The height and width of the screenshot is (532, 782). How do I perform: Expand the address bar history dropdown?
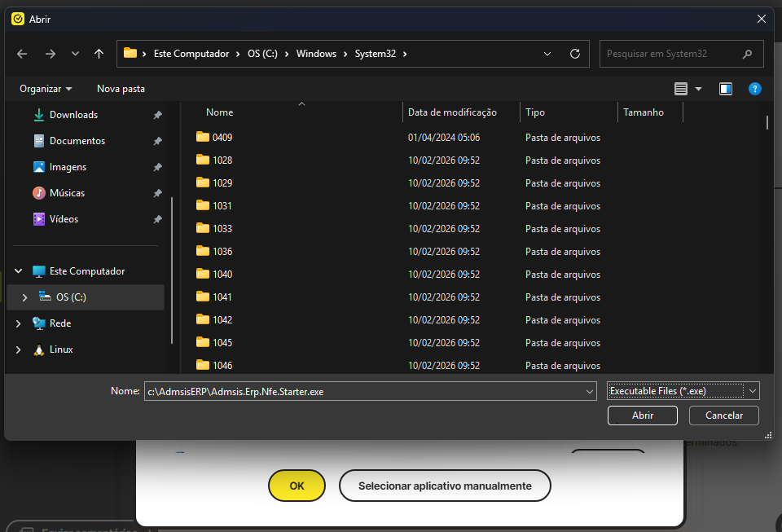[548, 54]
